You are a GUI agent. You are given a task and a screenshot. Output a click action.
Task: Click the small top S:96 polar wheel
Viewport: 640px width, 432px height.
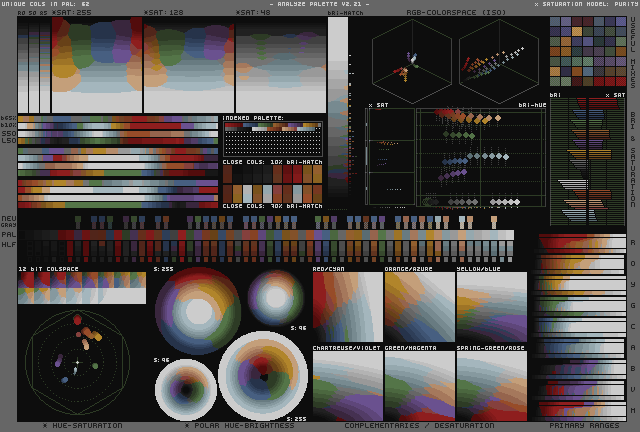coord(275,296)
